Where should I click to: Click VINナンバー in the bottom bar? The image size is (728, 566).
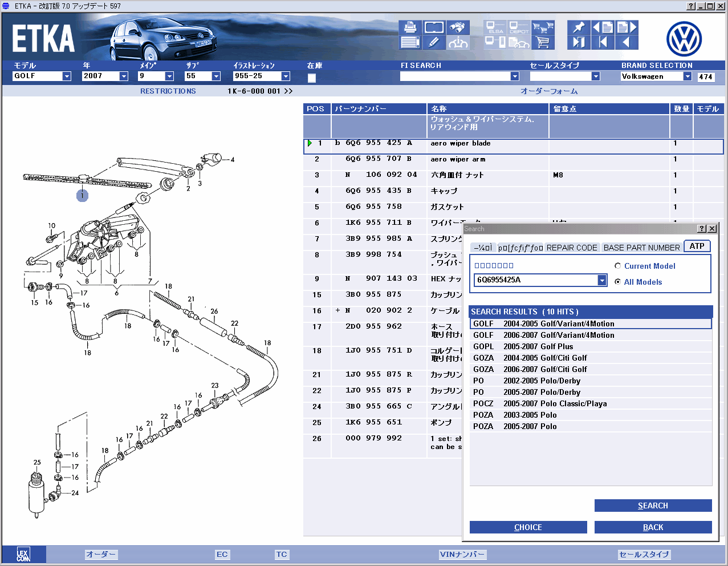coord(462,554)
